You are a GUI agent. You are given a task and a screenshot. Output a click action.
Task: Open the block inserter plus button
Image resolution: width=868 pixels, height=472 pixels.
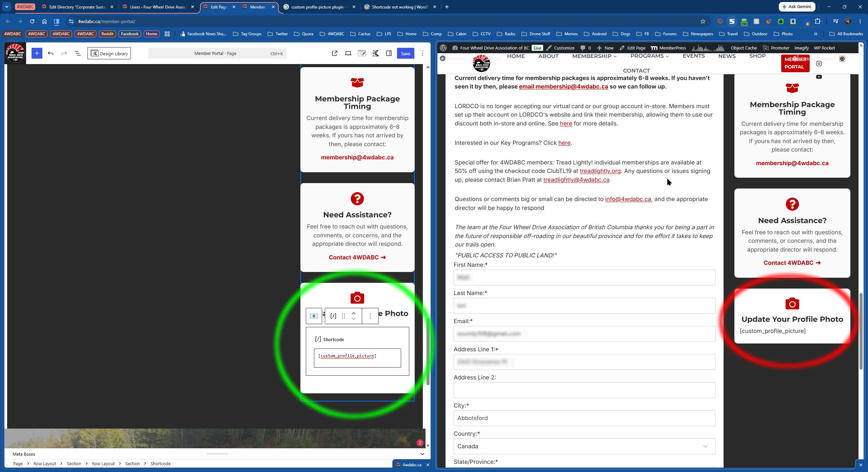[x=37, y=53]
